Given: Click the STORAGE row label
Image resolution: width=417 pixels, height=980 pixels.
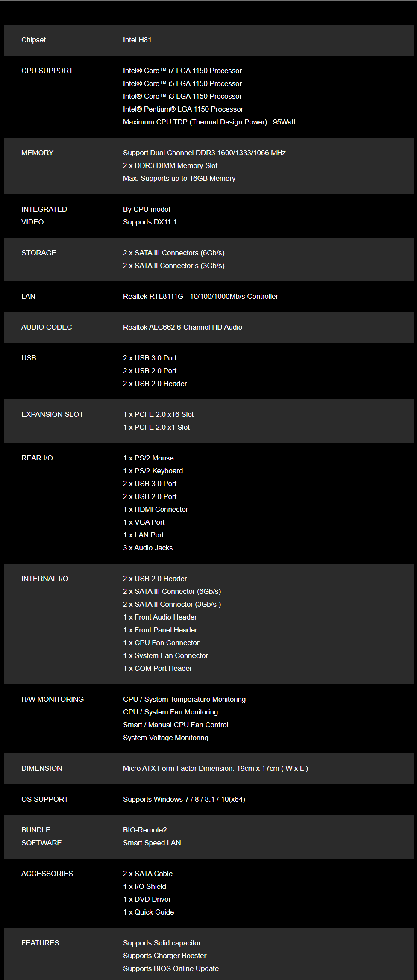Looking at the screenshot, I should coord(38,253).
